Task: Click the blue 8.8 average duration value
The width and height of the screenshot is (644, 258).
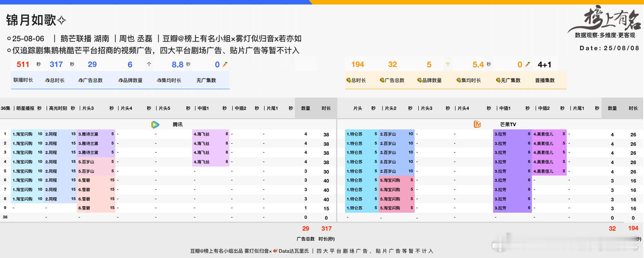Action: coord(177,64)
